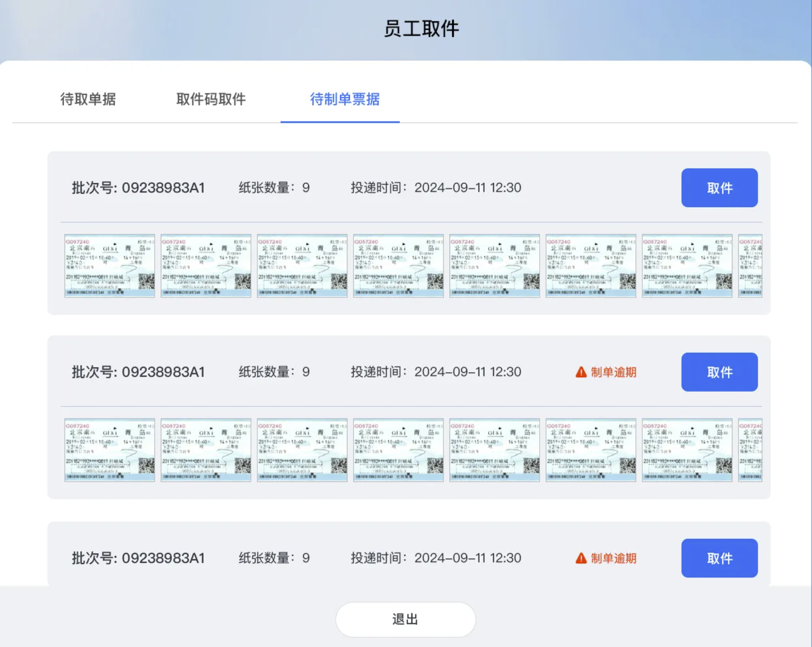Click 制单逾期 overdue label in second batch

pyautogui.click(x=613, y=372)
